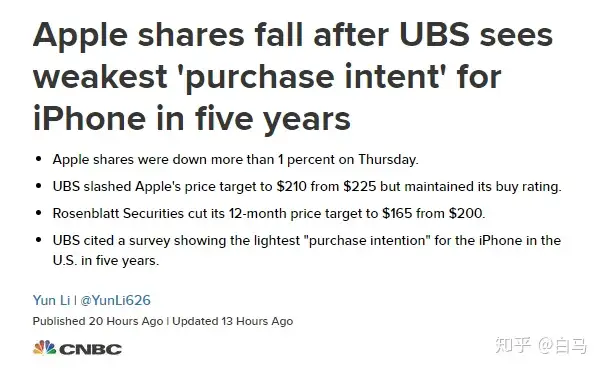Viewport: 603px width, 371px height.
Task: Click the Updated 13 Hours Ago timestamp
Action: tap(233, 321)
